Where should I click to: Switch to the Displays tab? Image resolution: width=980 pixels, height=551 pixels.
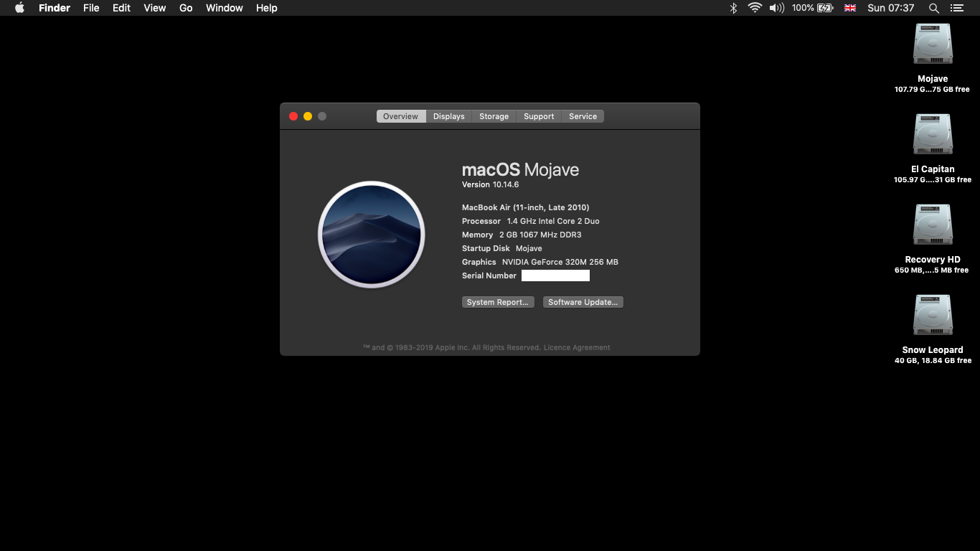[x=449, y=116]
